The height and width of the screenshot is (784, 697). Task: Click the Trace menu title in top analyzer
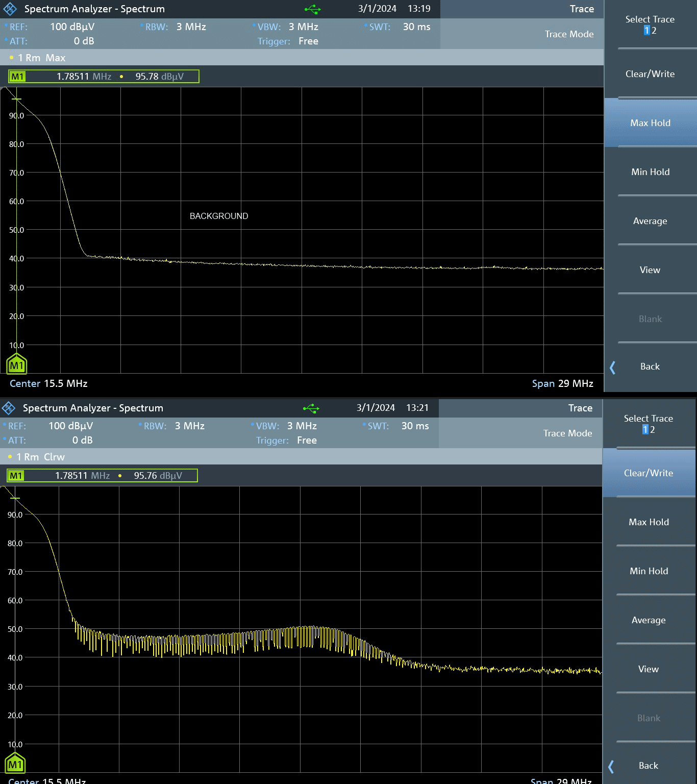tap(582, 9)
